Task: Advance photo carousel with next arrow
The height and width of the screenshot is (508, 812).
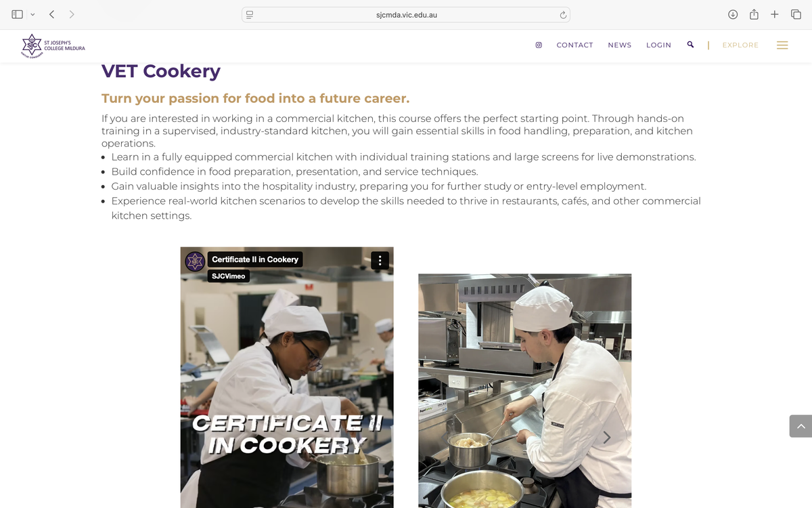Action: (607, 438)
